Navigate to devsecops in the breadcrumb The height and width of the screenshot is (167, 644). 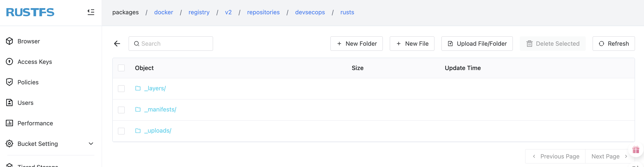click(310, 12)
